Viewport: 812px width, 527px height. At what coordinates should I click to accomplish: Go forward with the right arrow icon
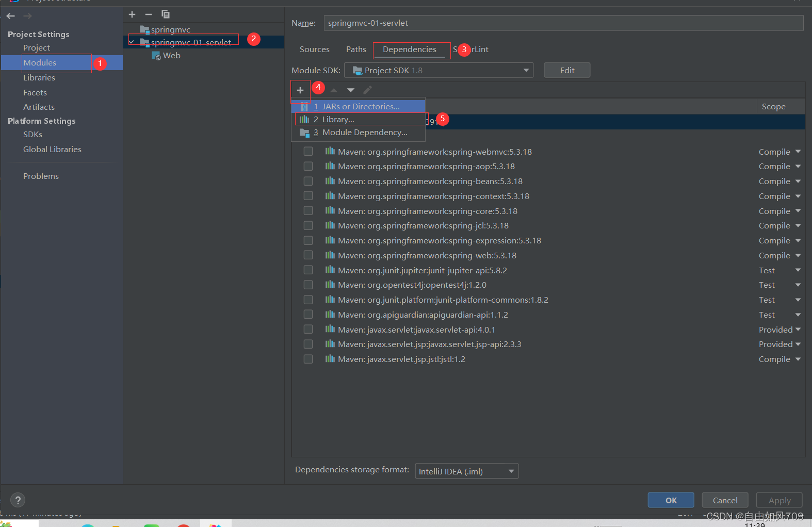(x=27, y=16)
